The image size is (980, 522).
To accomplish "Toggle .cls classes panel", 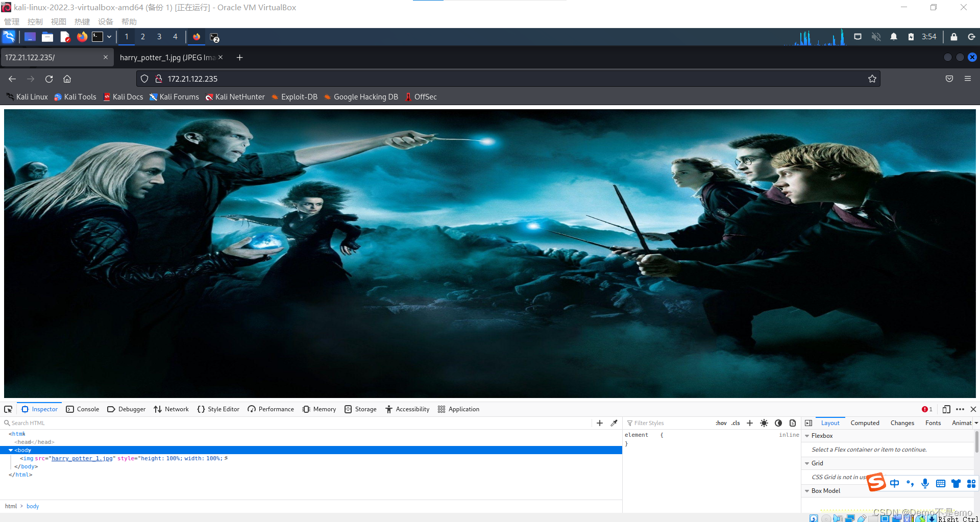I will [x=736, y=423].
